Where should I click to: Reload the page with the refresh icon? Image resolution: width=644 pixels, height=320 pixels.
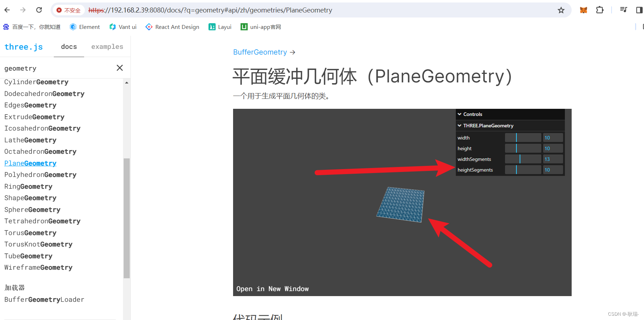(39, 10)
